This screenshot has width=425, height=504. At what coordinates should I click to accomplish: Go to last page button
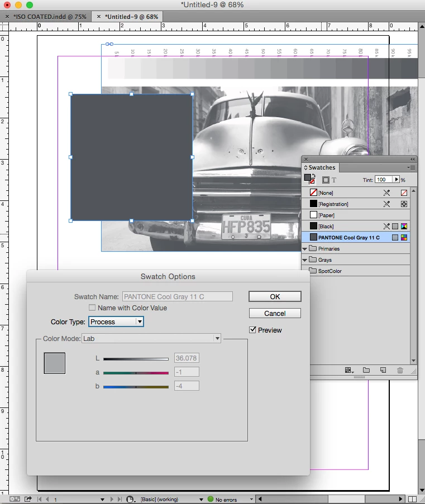120,499
